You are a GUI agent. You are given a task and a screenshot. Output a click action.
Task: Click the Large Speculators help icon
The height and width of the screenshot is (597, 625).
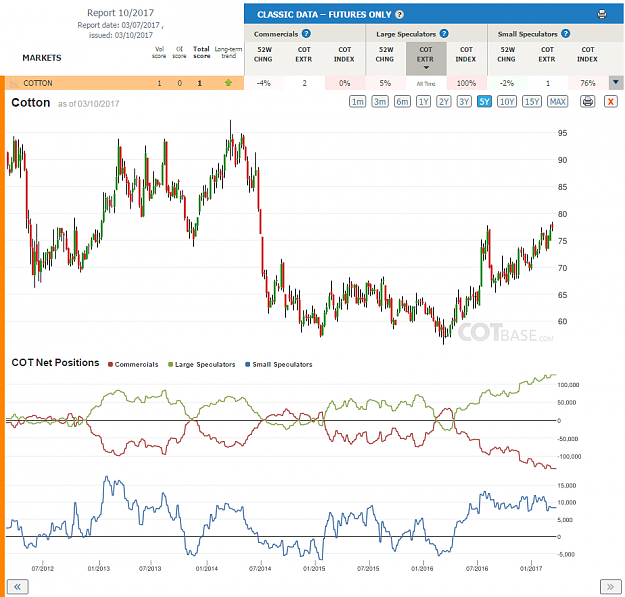pos(444,33)
